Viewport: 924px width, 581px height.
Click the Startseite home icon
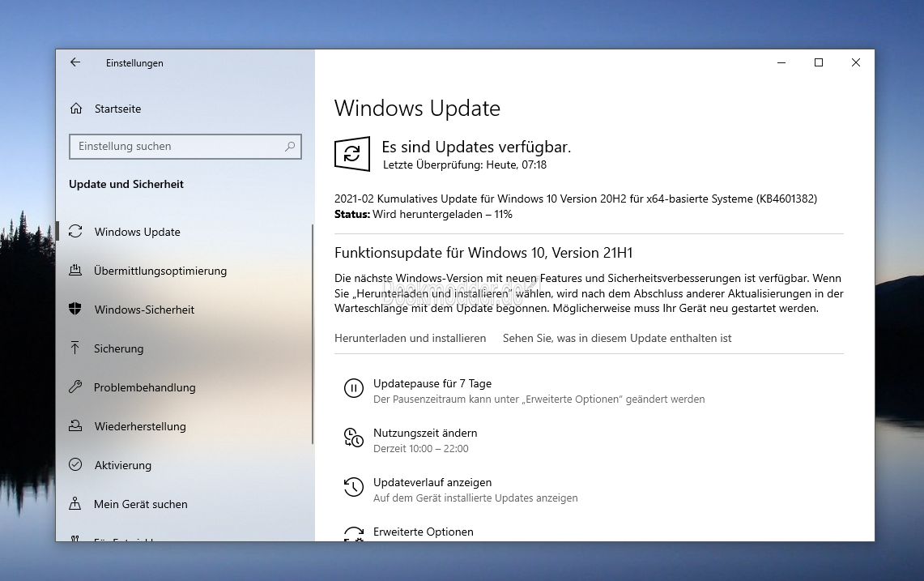point(76,109)
